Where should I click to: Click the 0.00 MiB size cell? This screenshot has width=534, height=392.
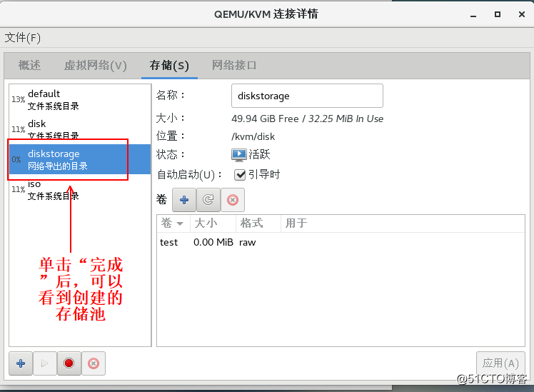(x=213, y=242)
